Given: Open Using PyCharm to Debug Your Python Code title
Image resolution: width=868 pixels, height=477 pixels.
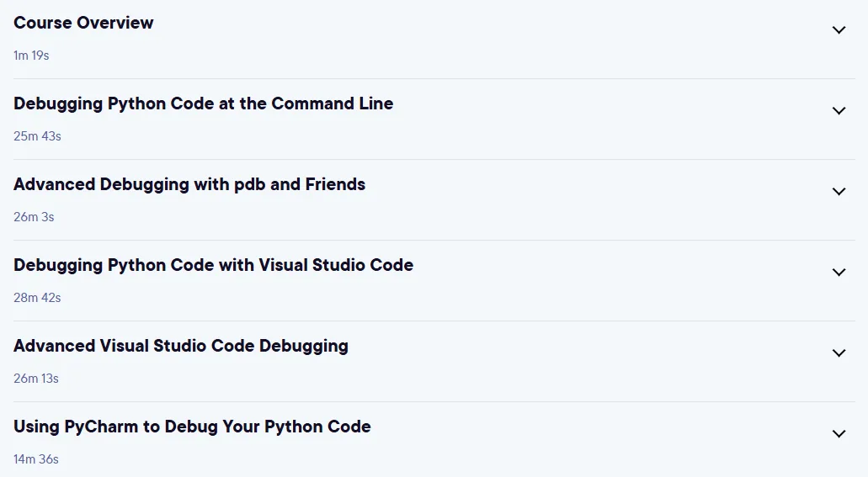Looking at the screenshot, I should click(x=192, y=427).
